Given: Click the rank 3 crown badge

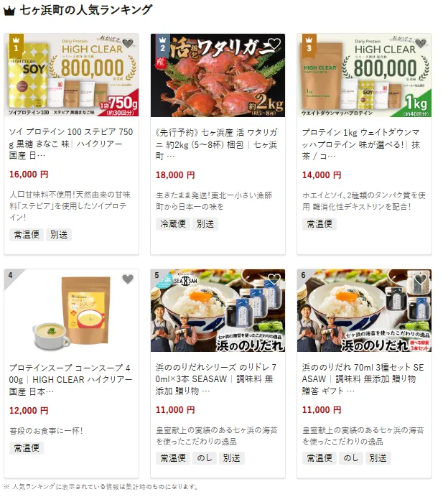Looking at the screenshot, I should tap(309, 45).
